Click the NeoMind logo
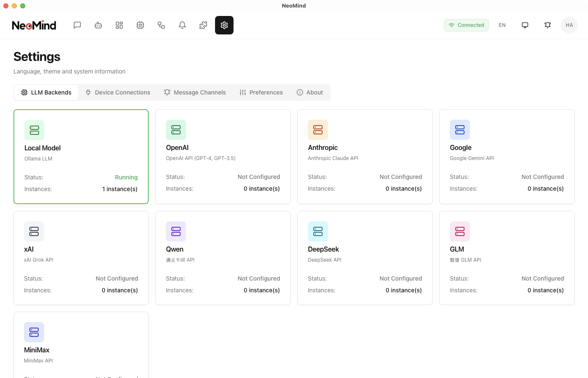This screenshot has width=588, height=378. point(34,25)
